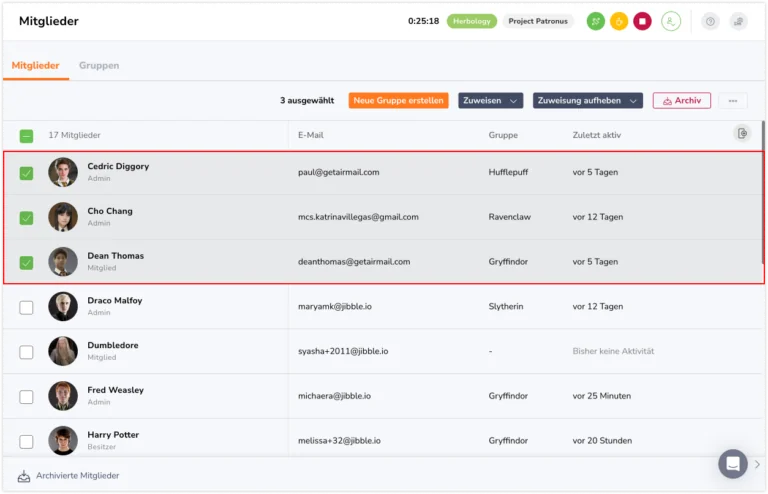
Task: Click Fred Weasley's profile picture
Action: (63, 396)
